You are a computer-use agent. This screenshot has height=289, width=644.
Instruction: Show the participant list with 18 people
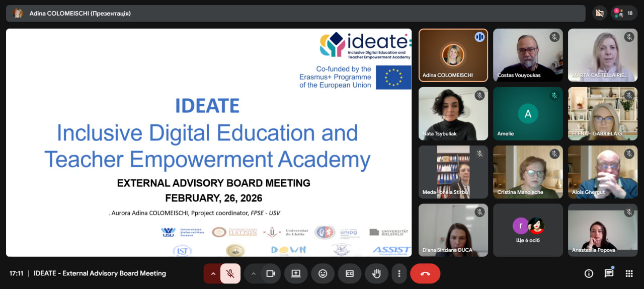pyautogui.click(x=624, y=13)
